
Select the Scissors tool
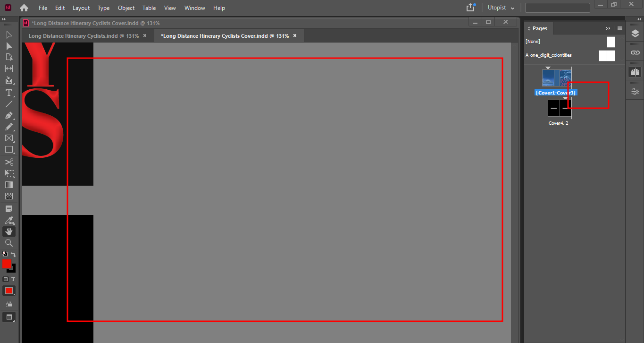(x=8, y=162)
